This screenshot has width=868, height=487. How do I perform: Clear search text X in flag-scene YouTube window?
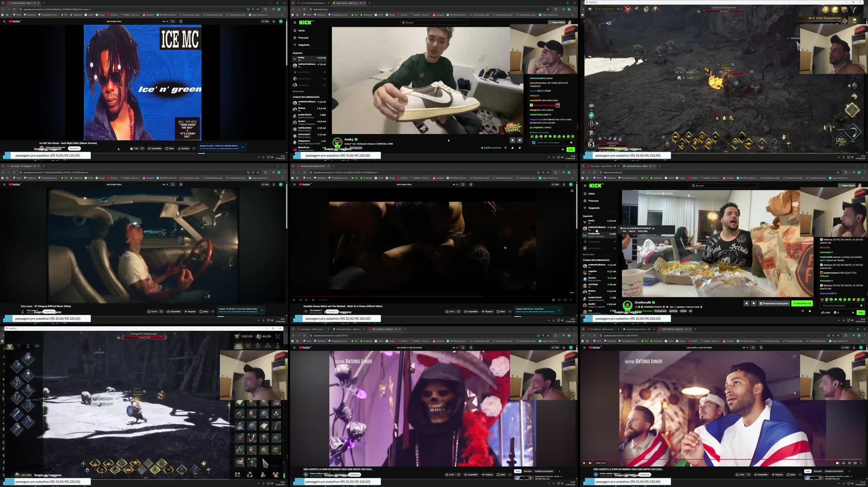pos(747,347)
